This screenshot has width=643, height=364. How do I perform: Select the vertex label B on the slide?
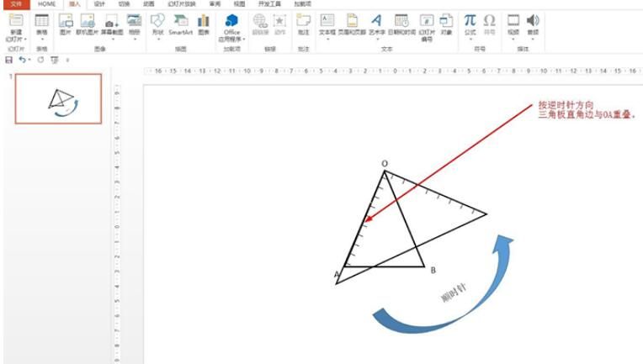433,270
